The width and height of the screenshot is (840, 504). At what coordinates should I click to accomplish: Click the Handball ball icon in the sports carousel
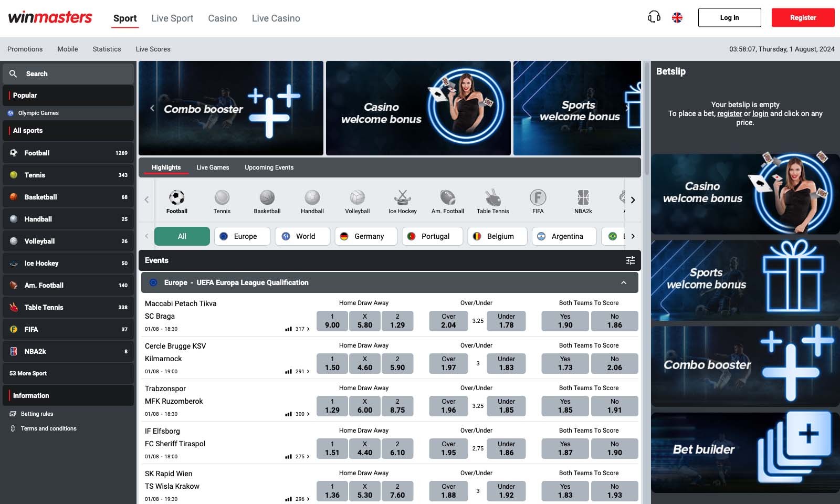tap(312, 196)
